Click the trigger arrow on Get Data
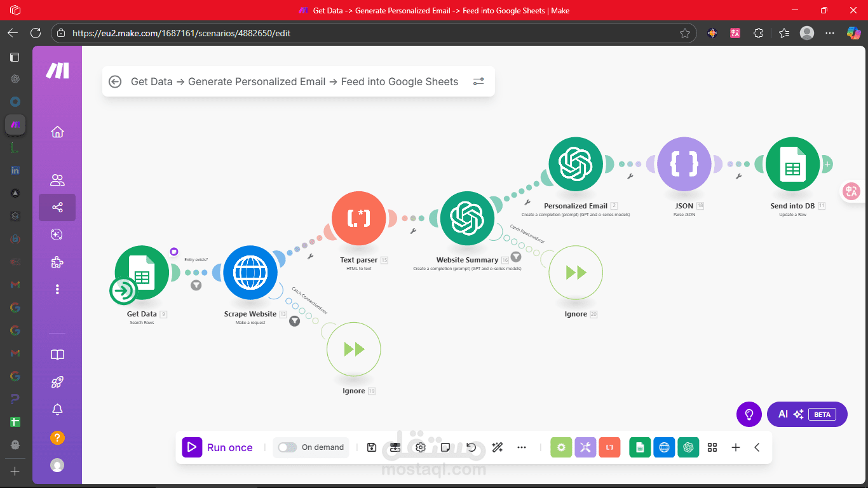868x488 pixels. tap(122, 291)
